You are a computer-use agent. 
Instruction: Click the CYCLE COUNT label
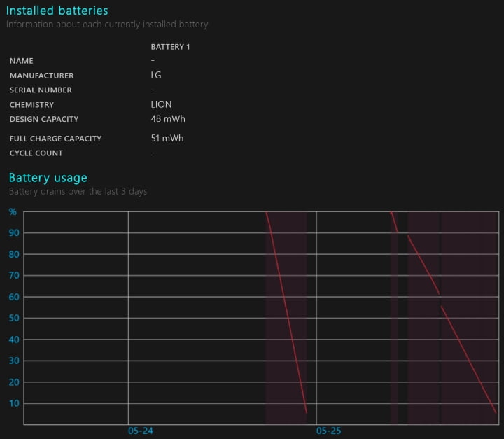click(36, 153)
